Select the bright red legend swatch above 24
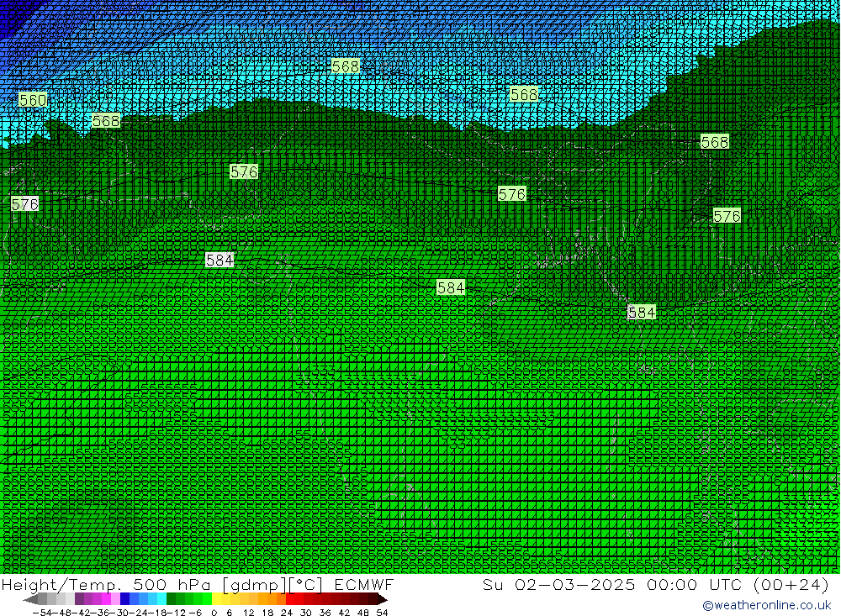Screen dimensions: 841x616 point(290,599)
